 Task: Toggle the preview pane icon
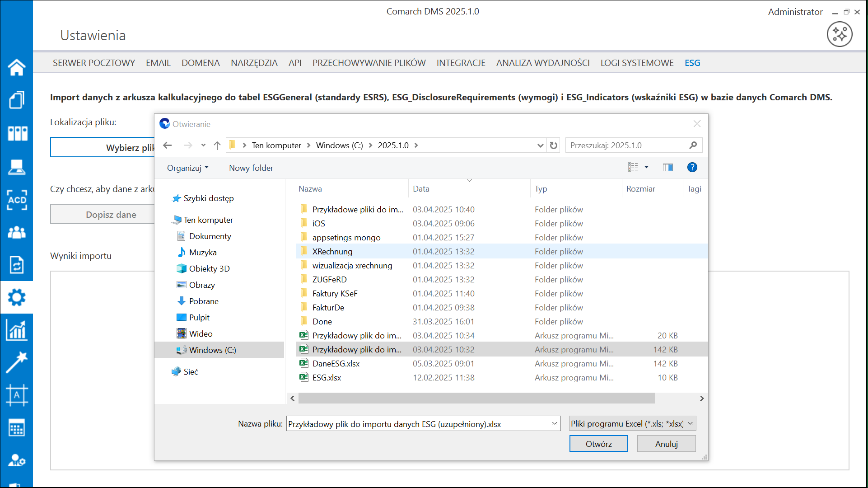[668, 168]
